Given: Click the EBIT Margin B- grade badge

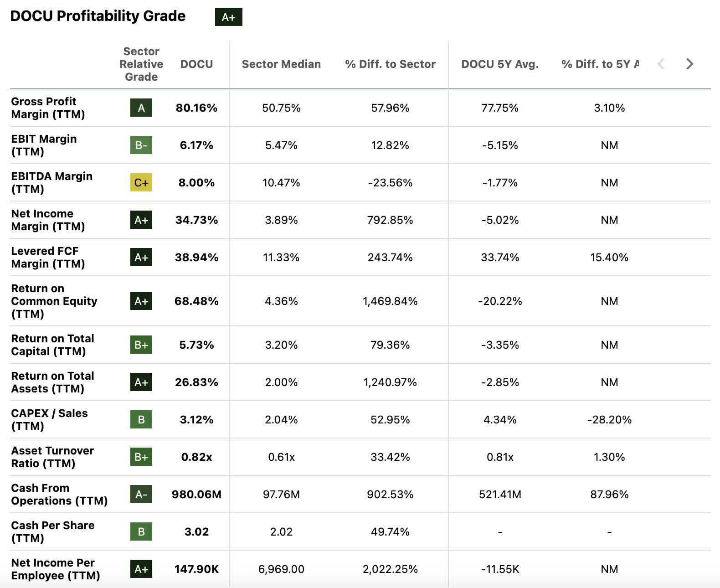Looking at the screenshot, I should click(141, 145).
